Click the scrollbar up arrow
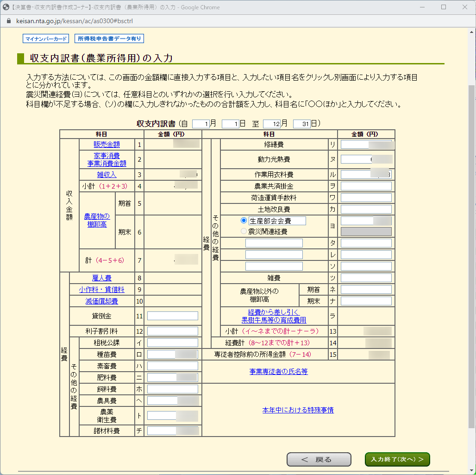This screenshot has width=476, height=475. tap(471, 32)
